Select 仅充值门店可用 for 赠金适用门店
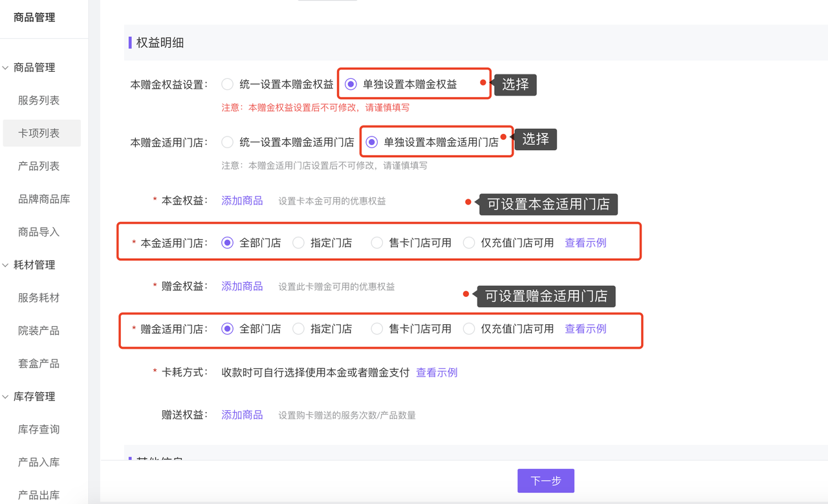The height and width of the screenshot is (504, 828). 469,329
